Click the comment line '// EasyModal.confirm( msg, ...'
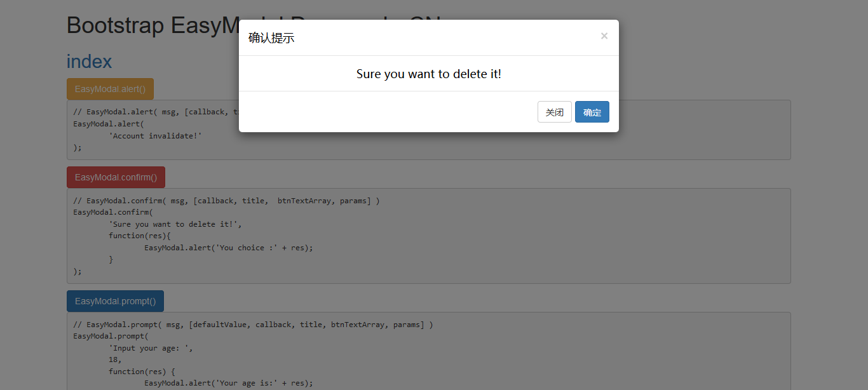The width and height of the screenshot is (868, 390). (226, 201)
